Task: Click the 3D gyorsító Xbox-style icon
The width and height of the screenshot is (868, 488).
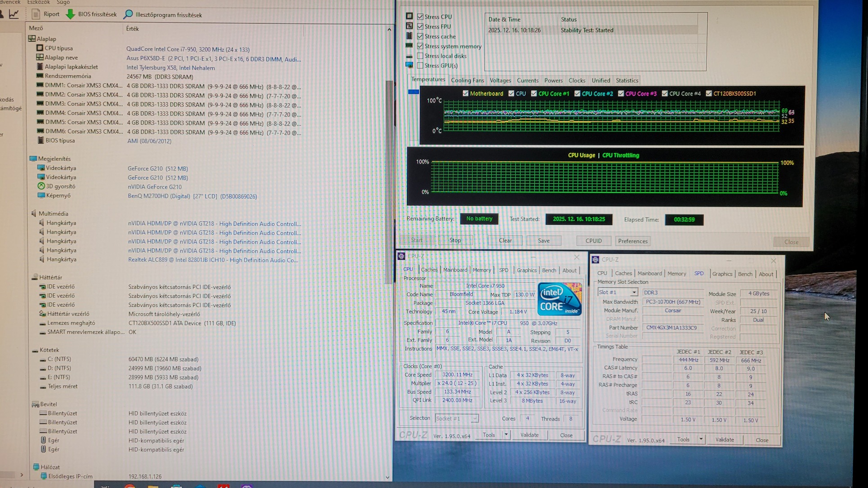Action: (x=41, y=186)
